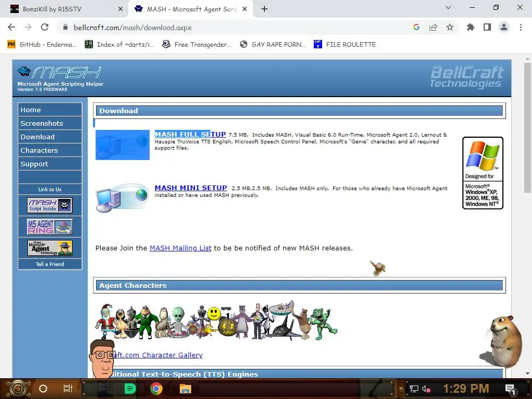Close the MASH tab
The width and height of the screenshot is (532, 399).
245,9
